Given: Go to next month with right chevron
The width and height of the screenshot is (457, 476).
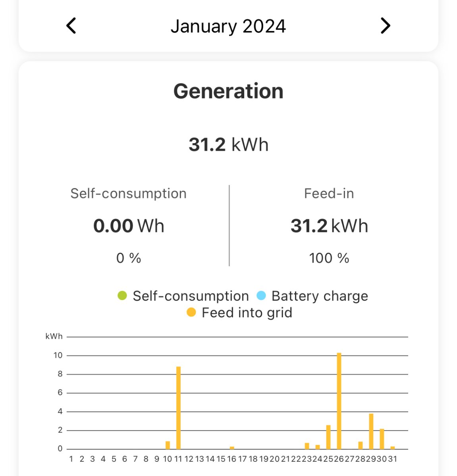Looking at the screenshot, I should click(x=385, y=26).
